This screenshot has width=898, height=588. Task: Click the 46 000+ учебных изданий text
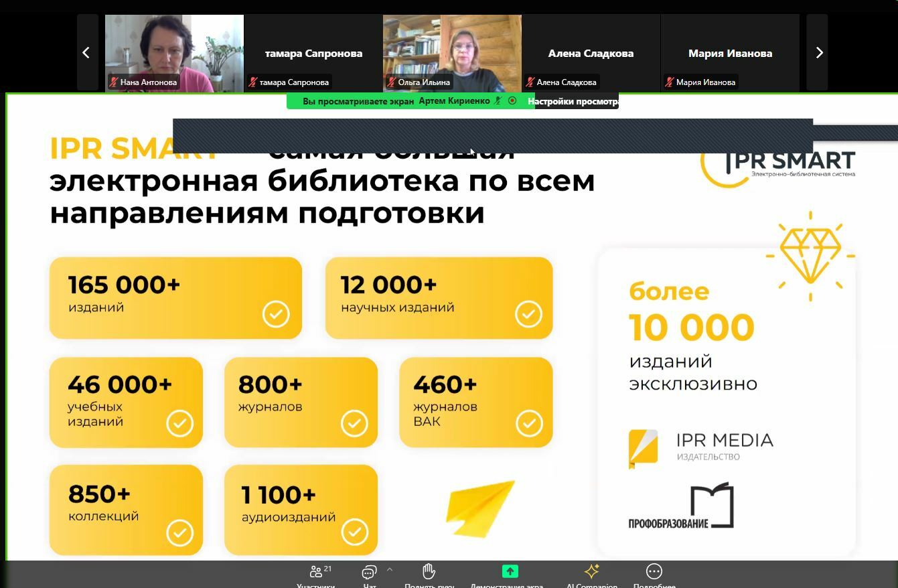[120, 400]
